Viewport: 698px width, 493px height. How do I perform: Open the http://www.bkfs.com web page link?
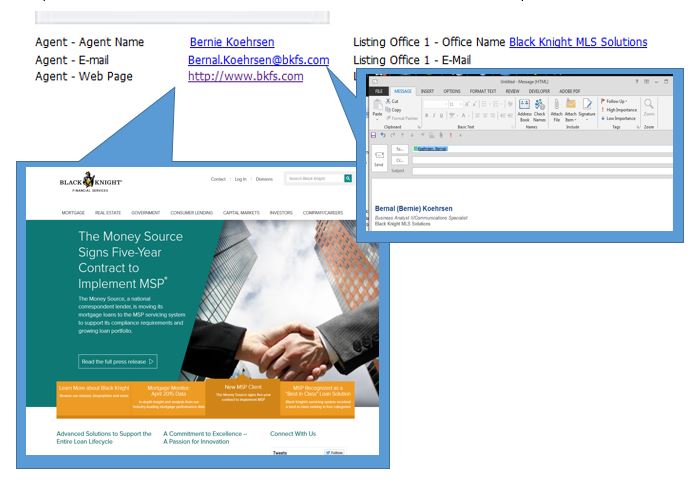click(246, 76)
